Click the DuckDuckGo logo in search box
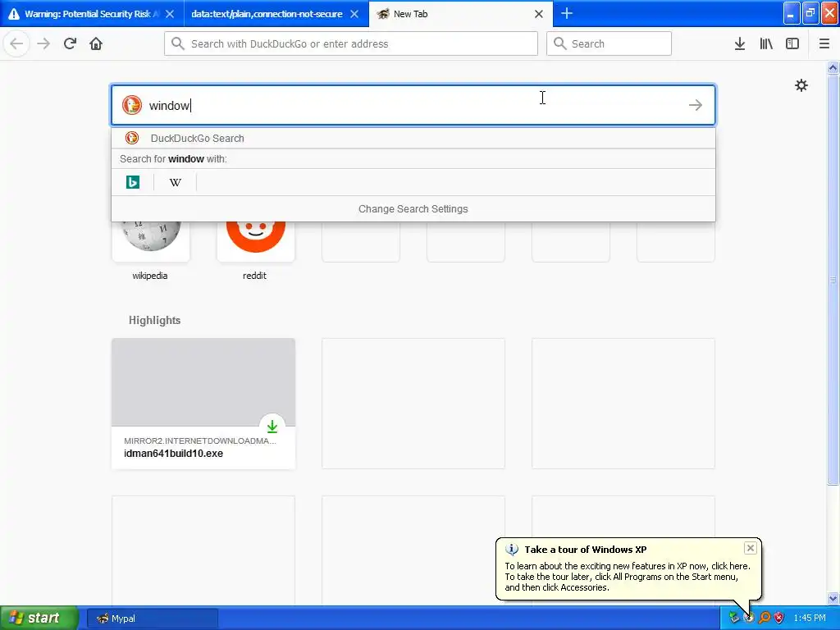Image resolution: width=840 pixels, height=630 pixels. click(132, 105)
